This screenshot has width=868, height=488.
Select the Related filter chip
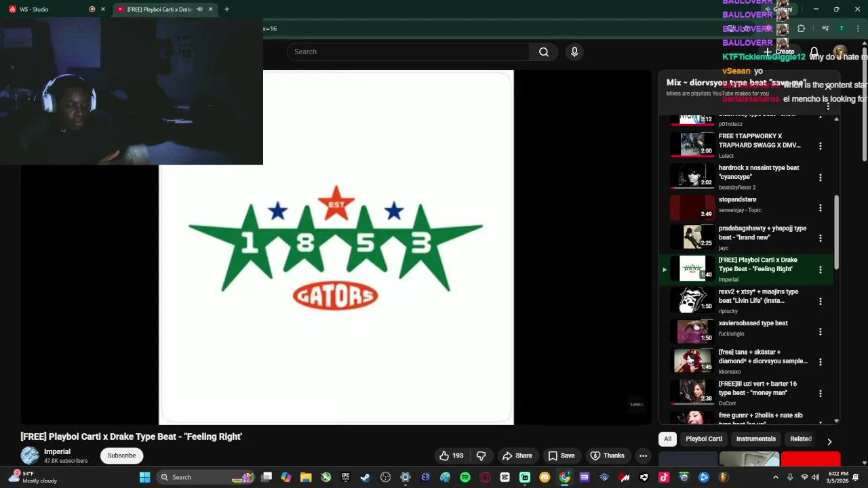800,439
